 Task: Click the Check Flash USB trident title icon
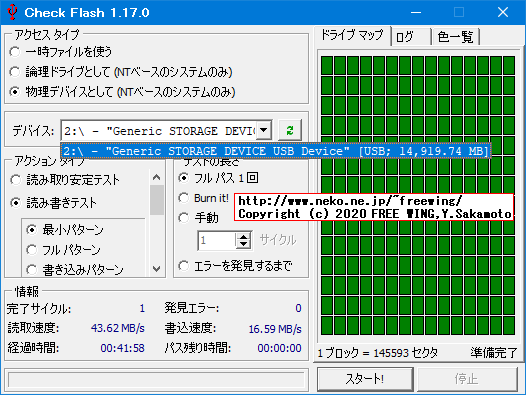pos(12,12)
